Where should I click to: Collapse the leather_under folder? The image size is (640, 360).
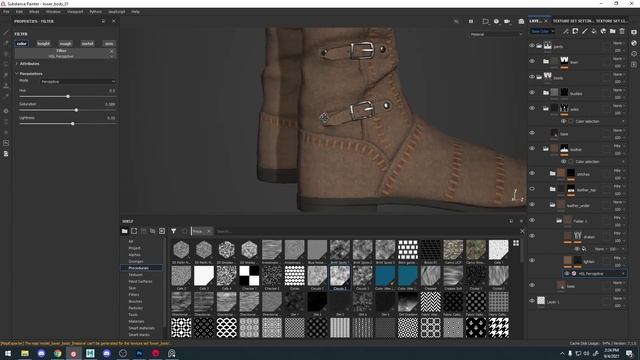[552, 205]
